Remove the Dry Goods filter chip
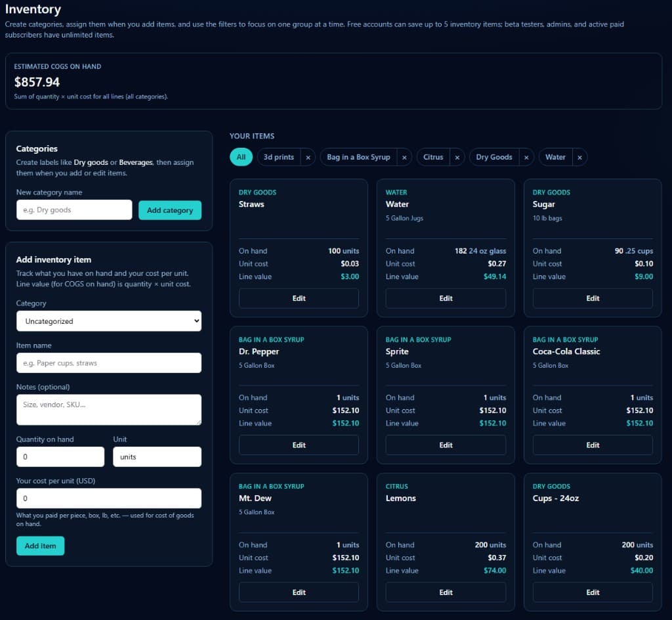 pos(526,157)
